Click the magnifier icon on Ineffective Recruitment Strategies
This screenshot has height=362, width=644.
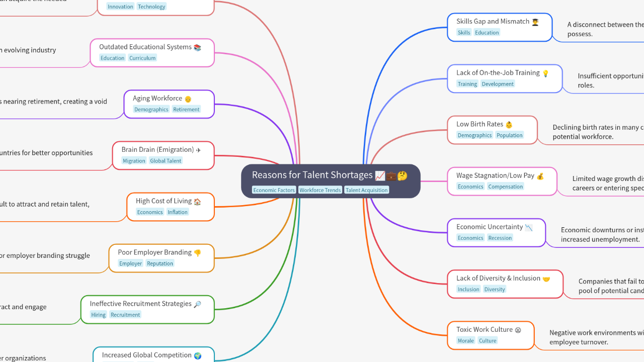pos(197,304)
